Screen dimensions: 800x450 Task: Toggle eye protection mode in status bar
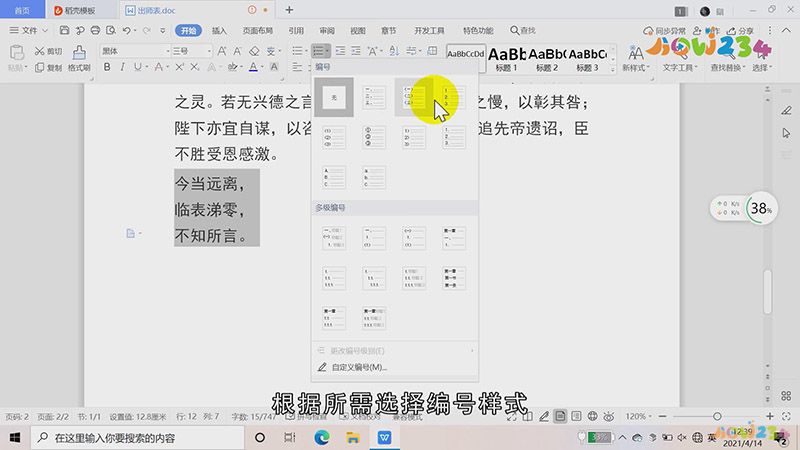[609, 416]
